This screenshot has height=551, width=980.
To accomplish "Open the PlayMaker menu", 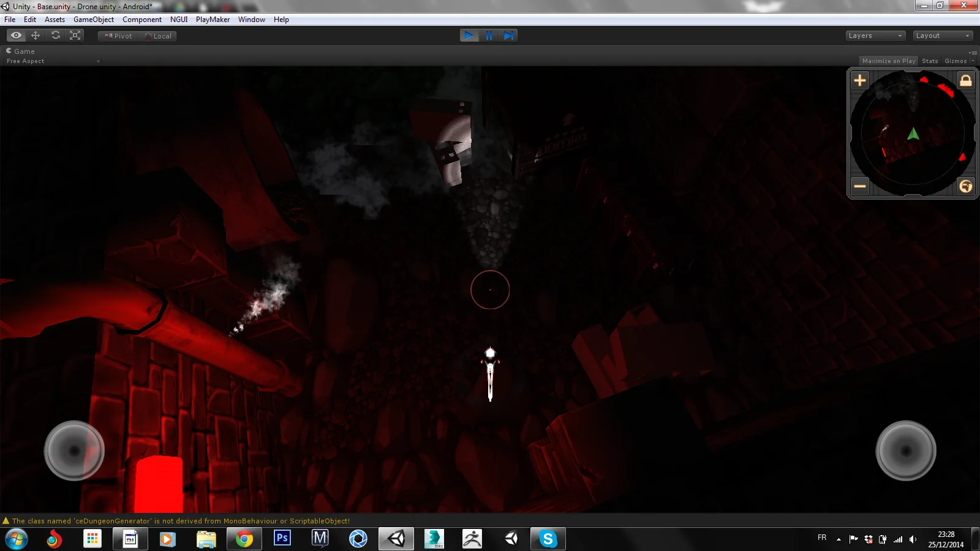I will (213, 20).
